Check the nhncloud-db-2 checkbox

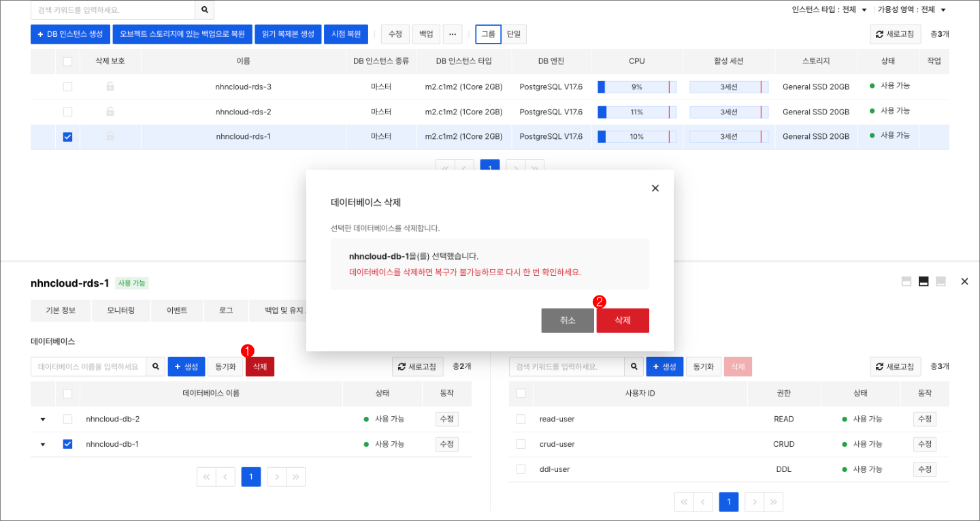pos(67,419)
